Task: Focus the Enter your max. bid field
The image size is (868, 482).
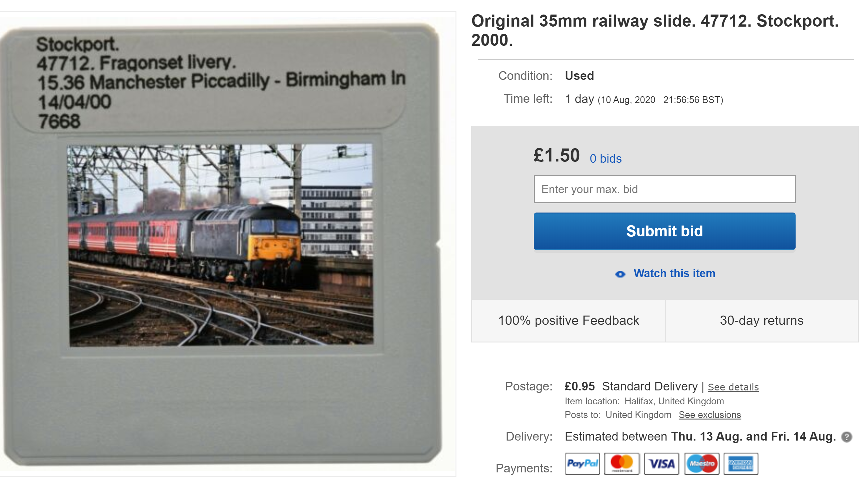Action: pos(664,189)
